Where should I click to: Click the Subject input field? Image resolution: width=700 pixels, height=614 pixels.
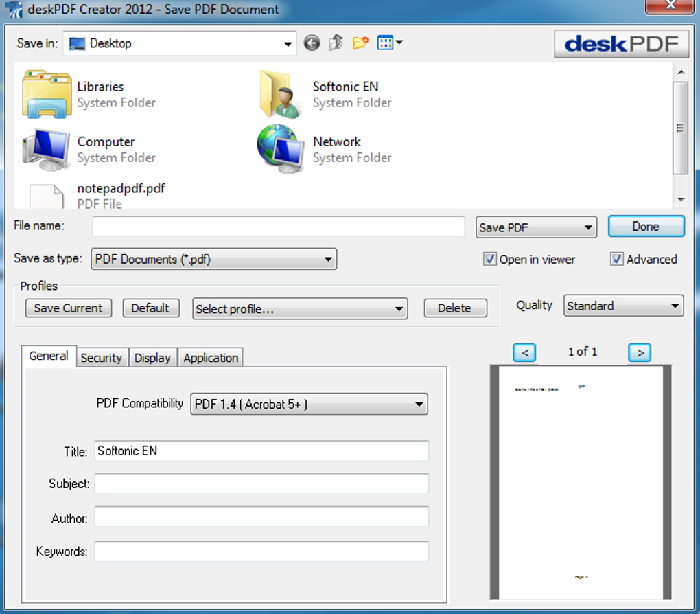[261, 484]
